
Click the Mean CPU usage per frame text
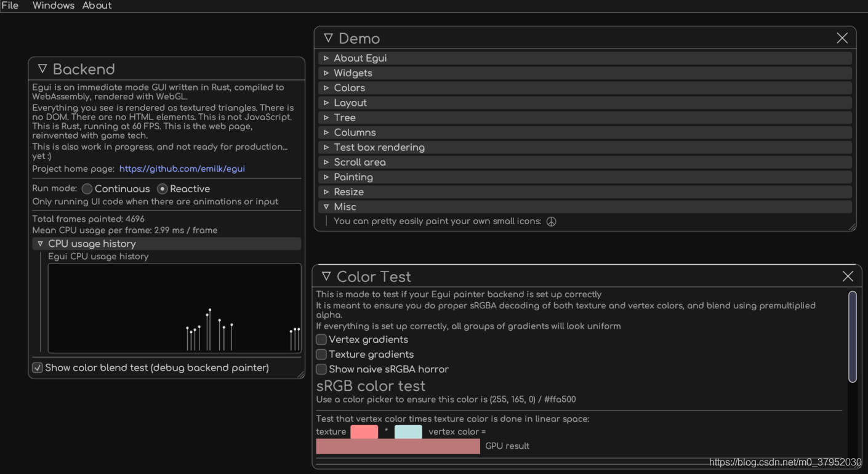click(x=125, y=230)
